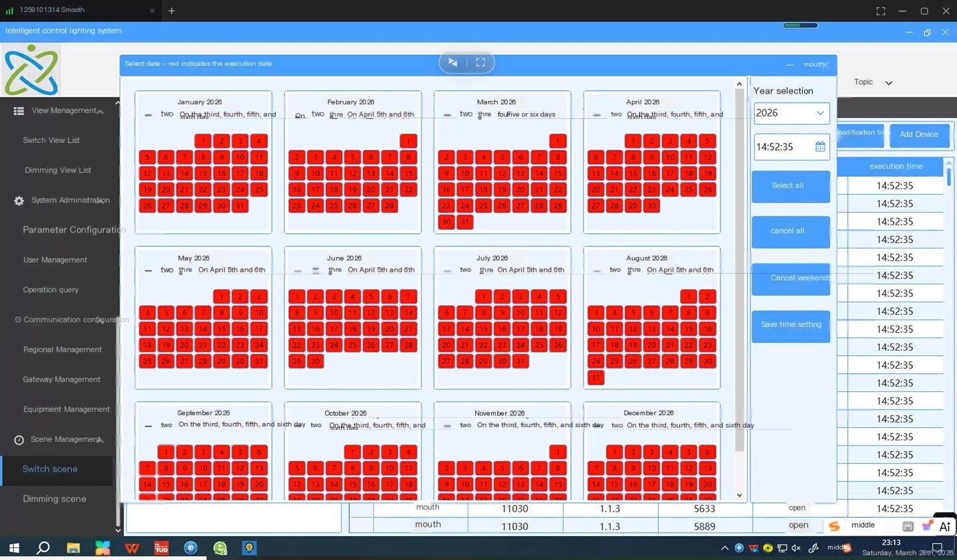Toggle March 31 execution date

(x=465, y=222)
